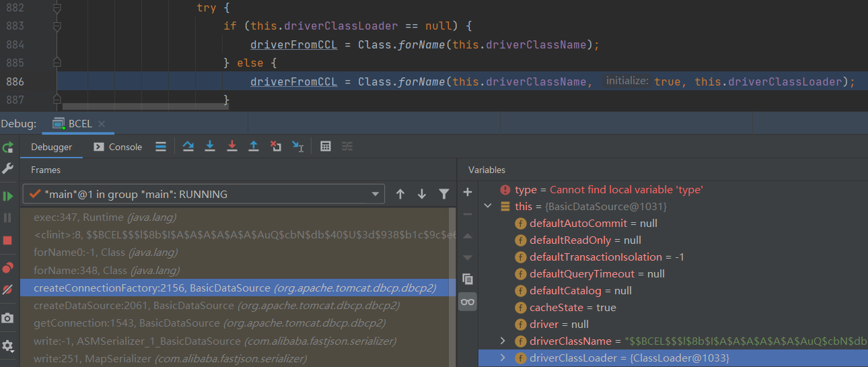Open the debug gear settings menu

[x=7, y=345]
